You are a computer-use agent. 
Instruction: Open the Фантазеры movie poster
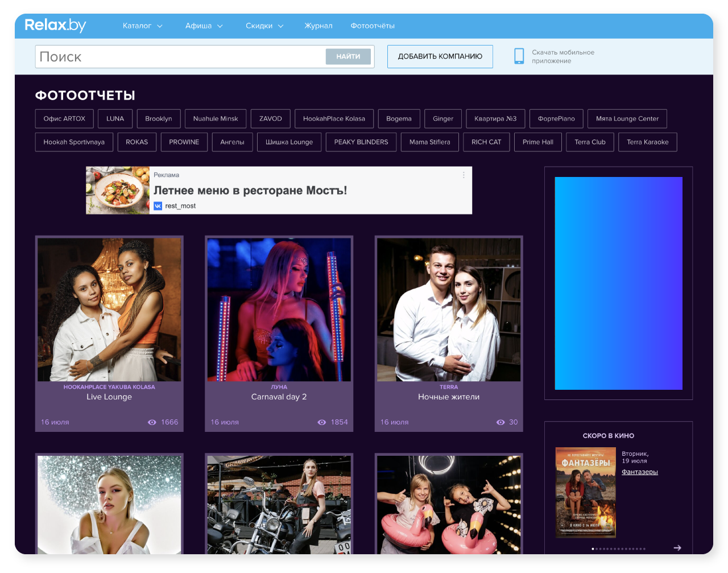586,492
